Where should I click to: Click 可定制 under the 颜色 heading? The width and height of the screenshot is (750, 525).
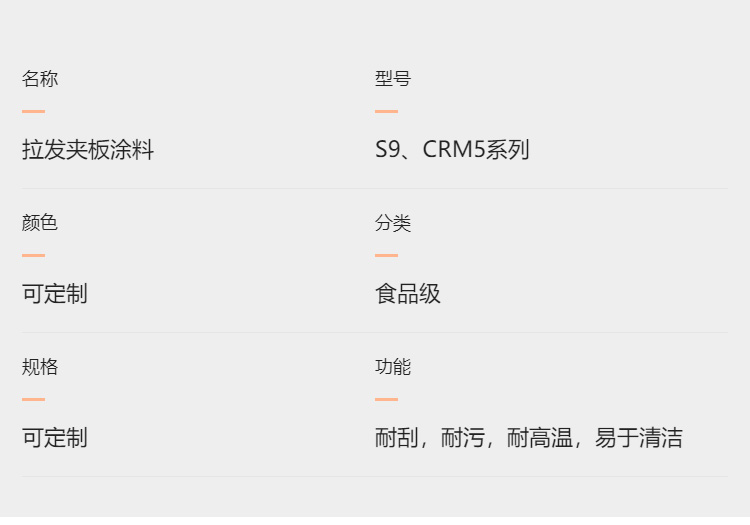tap(55, 294)
